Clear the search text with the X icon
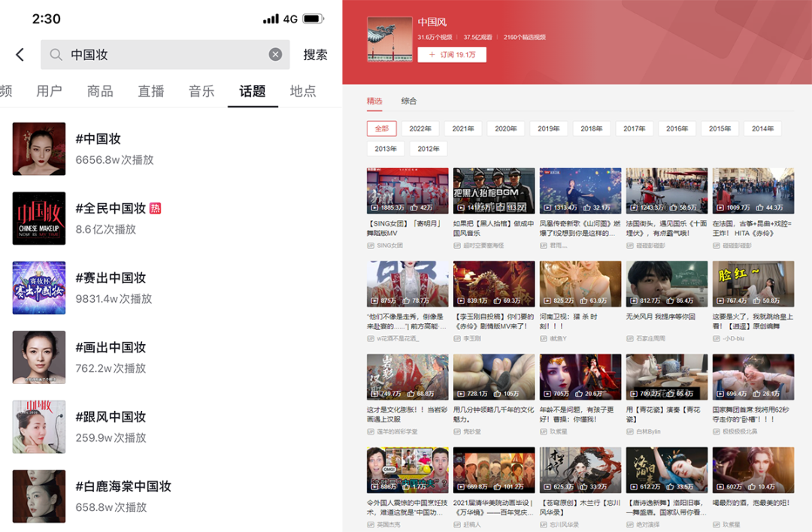The image size is (812, 532). [x=275, y=54]
